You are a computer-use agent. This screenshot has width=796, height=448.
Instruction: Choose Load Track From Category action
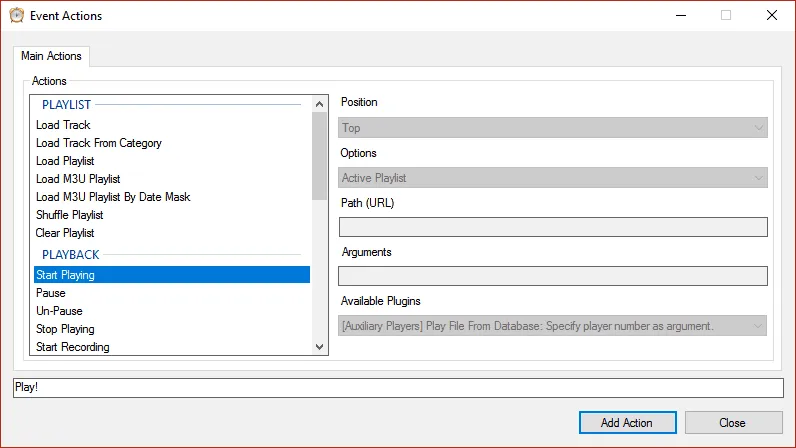[x=98, y=143]
